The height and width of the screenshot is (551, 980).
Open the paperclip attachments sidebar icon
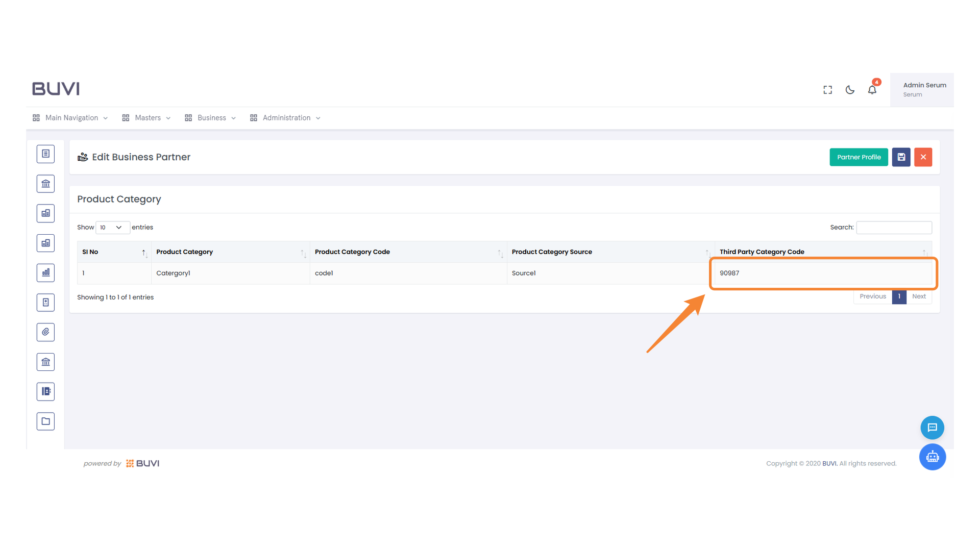[45, 332]
